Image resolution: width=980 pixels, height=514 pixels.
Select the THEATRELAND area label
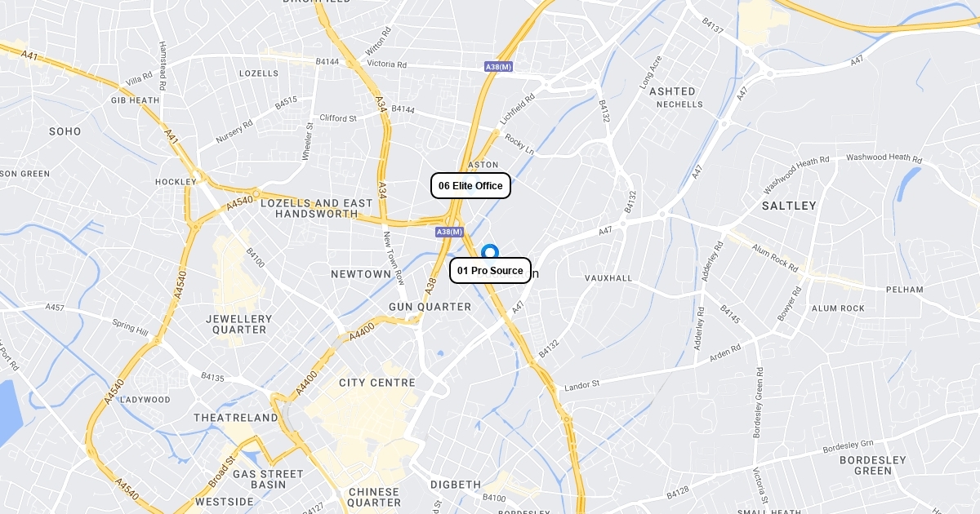(x=236, y=418)
